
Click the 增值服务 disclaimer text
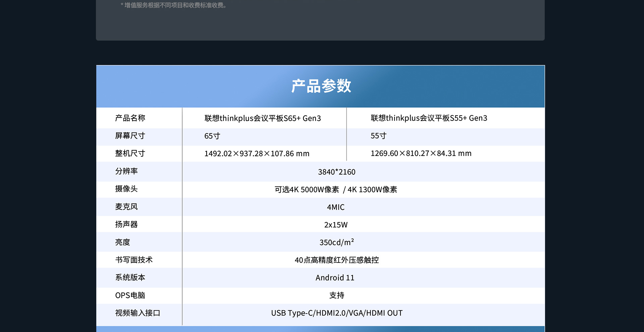[x=173, y=5]
